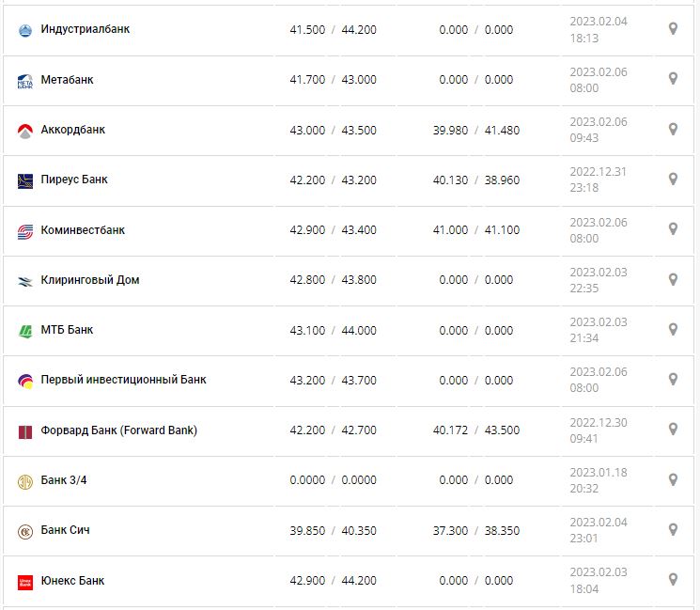Viewport: 700px width, 610px height.
Task: Open the Банк 3/4 link
Action: click(x=64, y=480)
